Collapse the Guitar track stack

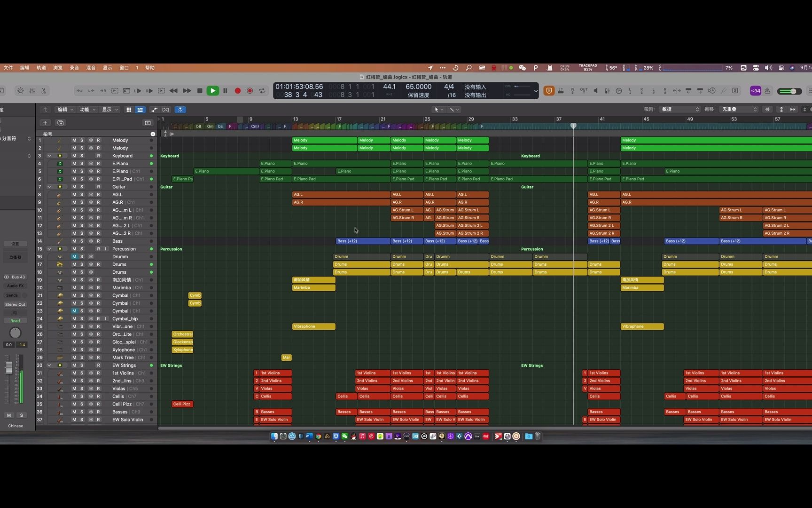click(49, 187)
